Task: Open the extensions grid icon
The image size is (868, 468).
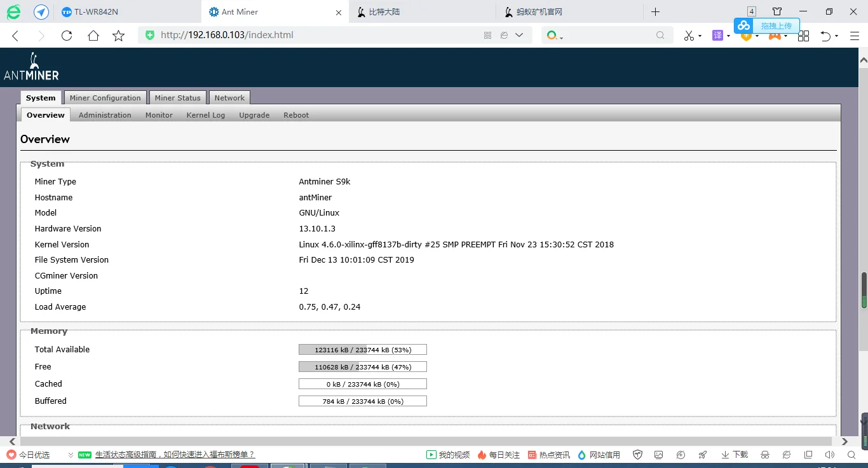Action: coord(803,36)
